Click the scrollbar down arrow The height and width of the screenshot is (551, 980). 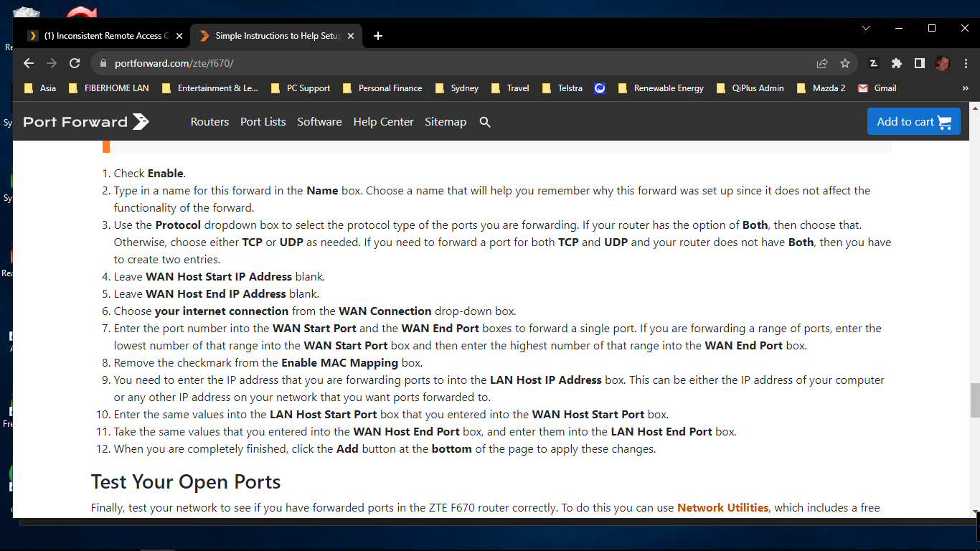[x=975, y=512]
